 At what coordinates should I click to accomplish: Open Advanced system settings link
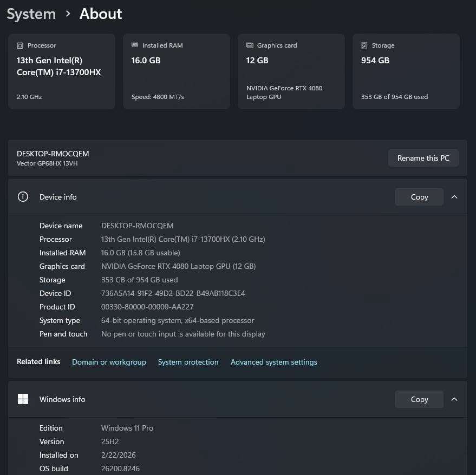pyautogui.click(x=274, y=362)
